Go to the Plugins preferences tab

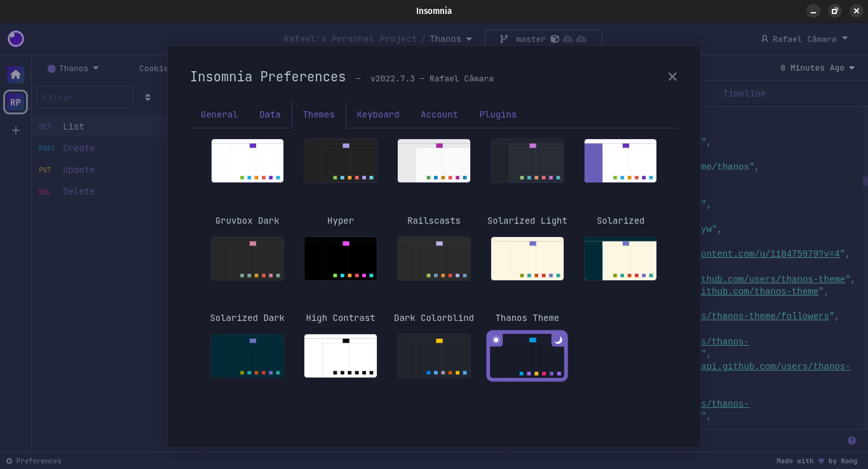pyautogui.click(x=498, y=114)
